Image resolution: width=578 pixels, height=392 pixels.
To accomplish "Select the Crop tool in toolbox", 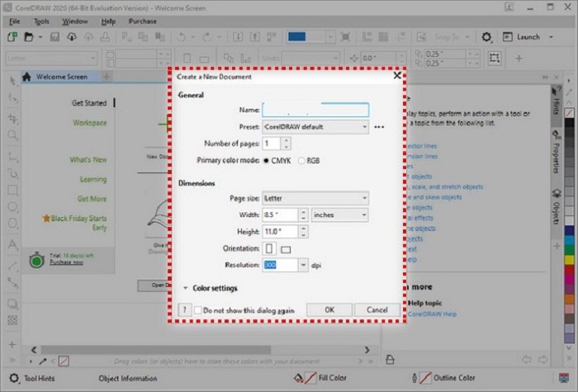I will tap(12, 119).
